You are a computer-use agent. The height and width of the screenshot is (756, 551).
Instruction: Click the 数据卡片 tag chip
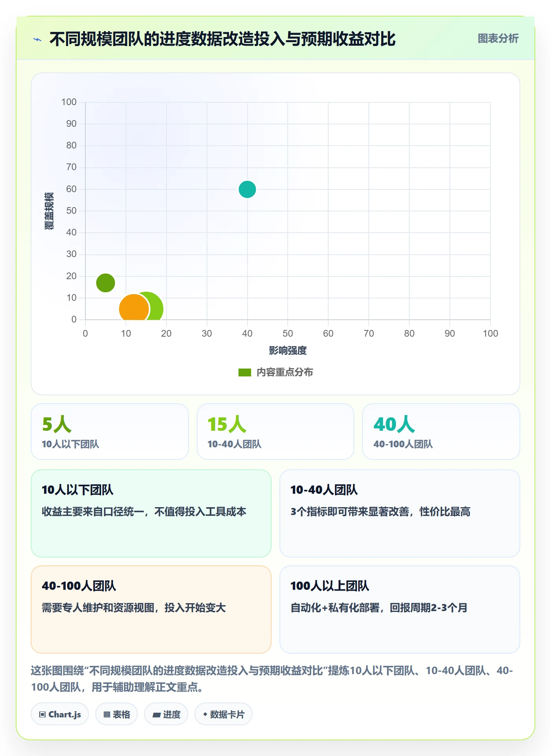(x=224, y=714)
